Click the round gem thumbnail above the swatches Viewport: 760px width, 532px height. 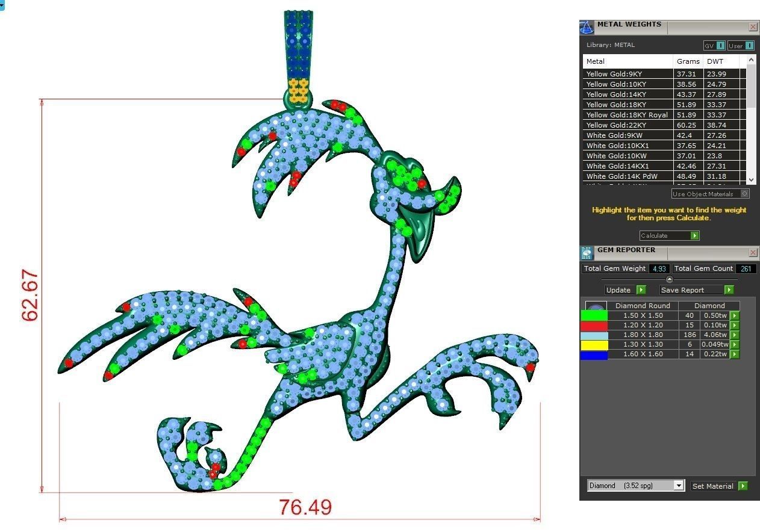596,306
